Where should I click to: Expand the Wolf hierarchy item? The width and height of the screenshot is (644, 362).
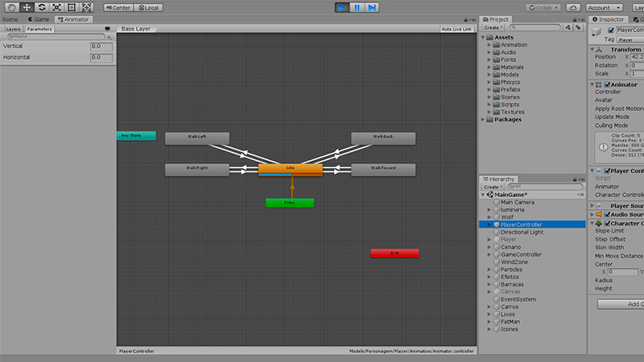pyautogui.click(x=489, y=217)
